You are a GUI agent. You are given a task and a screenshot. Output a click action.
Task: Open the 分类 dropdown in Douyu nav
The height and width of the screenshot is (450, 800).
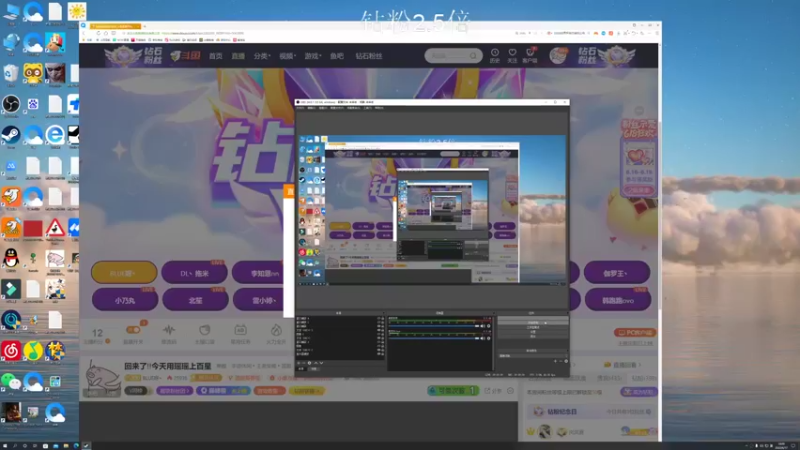[x=262, y=56]
